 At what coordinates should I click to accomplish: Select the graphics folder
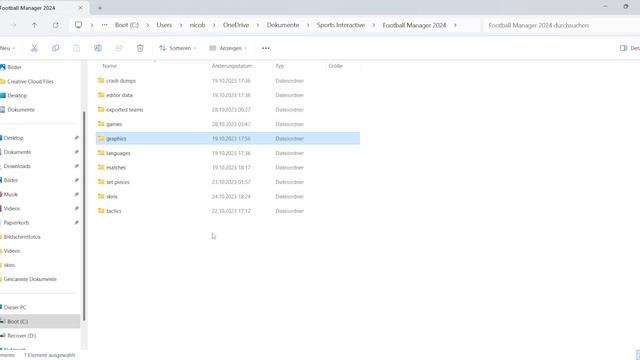228,138
